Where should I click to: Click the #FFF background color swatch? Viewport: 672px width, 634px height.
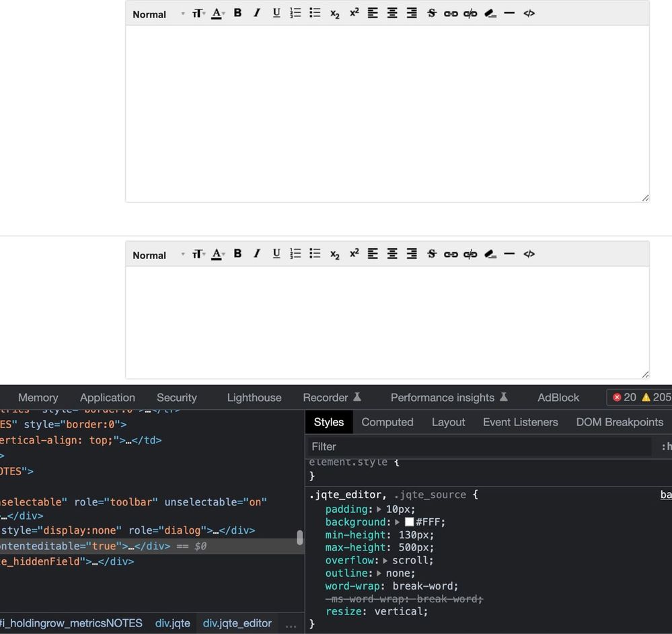point(409,522)
